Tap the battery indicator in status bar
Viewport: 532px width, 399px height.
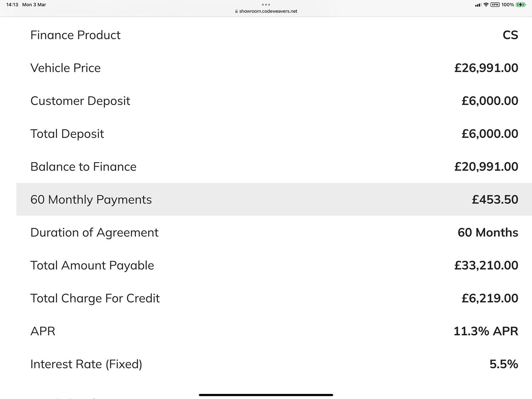pyautogui.click(x=521, y=5)
